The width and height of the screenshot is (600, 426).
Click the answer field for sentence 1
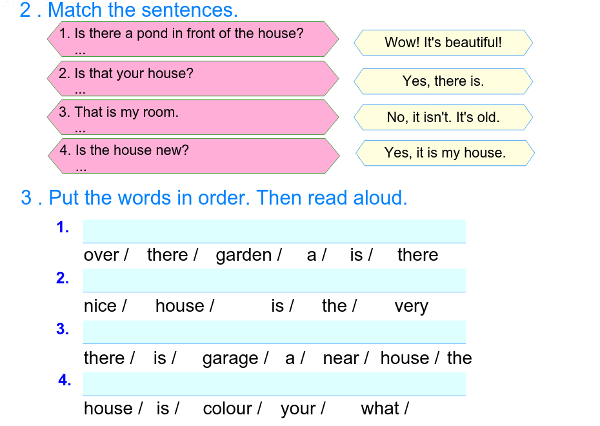[x=274, y=231]
